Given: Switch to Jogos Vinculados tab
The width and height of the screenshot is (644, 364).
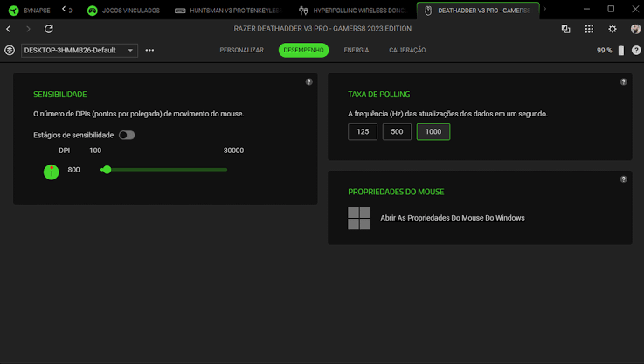Looking at the screenshot, I should click(123, 10).
